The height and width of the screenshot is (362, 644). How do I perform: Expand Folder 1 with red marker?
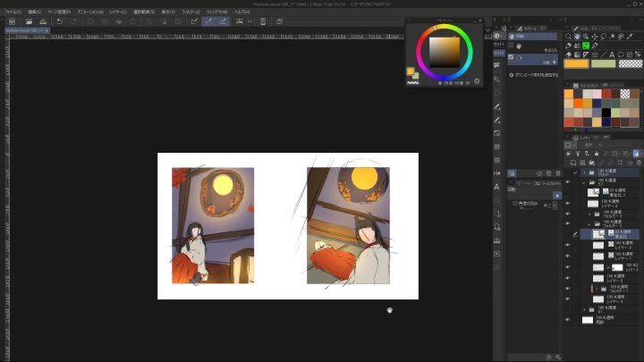597,289
